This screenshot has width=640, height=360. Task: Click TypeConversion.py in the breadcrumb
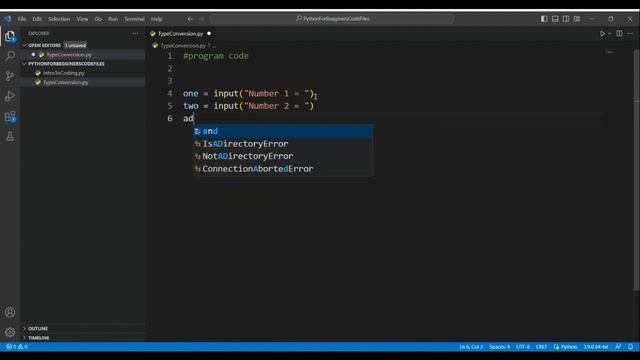[183, 46]
